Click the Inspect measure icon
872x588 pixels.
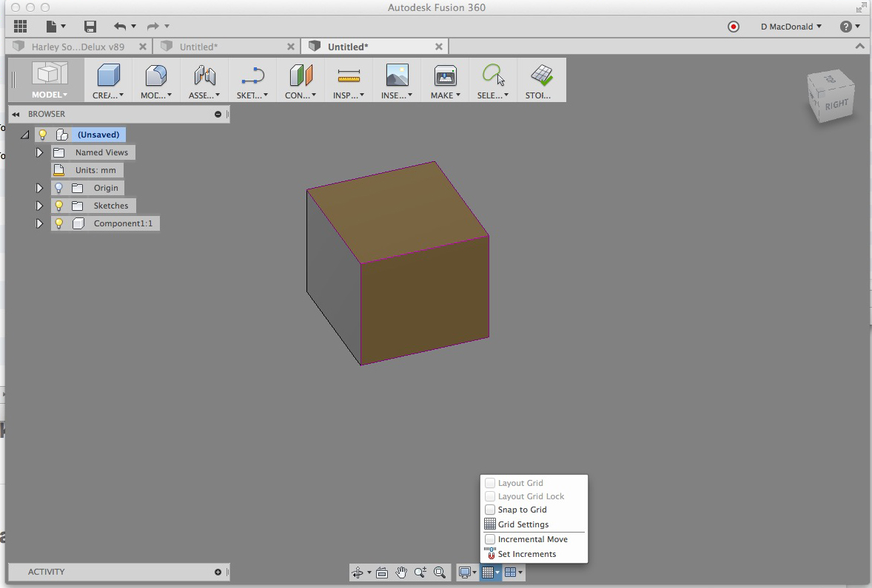pyautogui.click(x=348, y=76)
